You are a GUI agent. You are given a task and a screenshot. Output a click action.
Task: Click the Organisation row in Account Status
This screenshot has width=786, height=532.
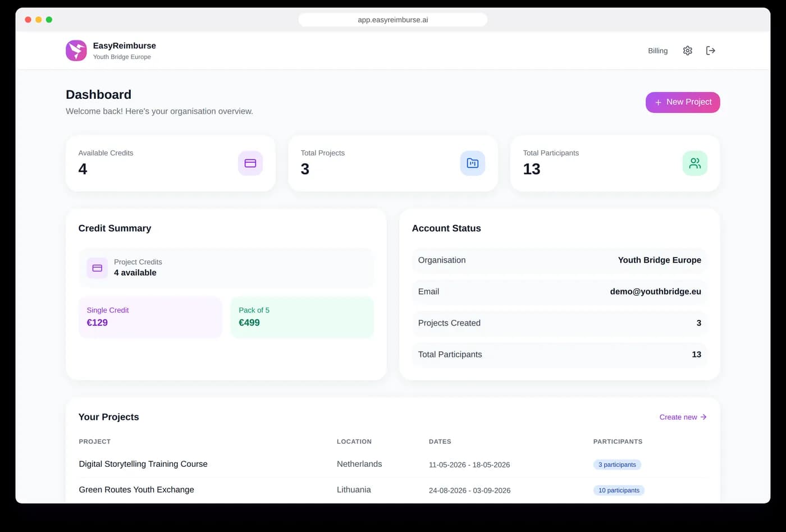(559, 260)
